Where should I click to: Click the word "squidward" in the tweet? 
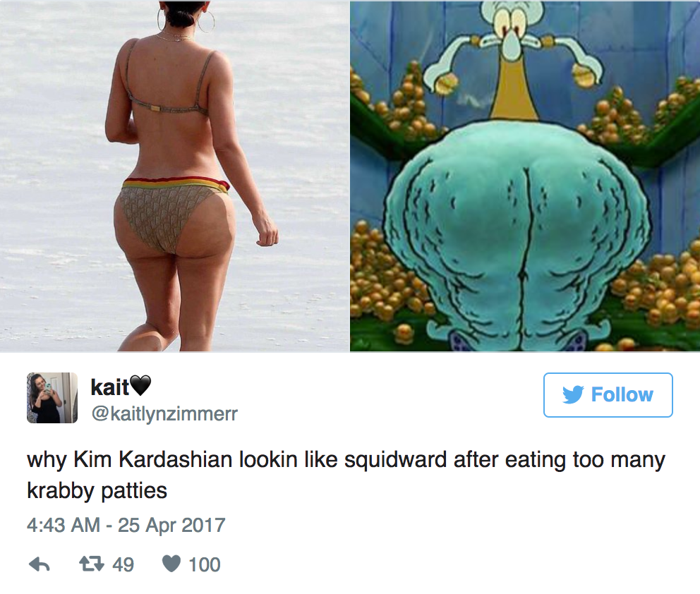tap(395, 460)
